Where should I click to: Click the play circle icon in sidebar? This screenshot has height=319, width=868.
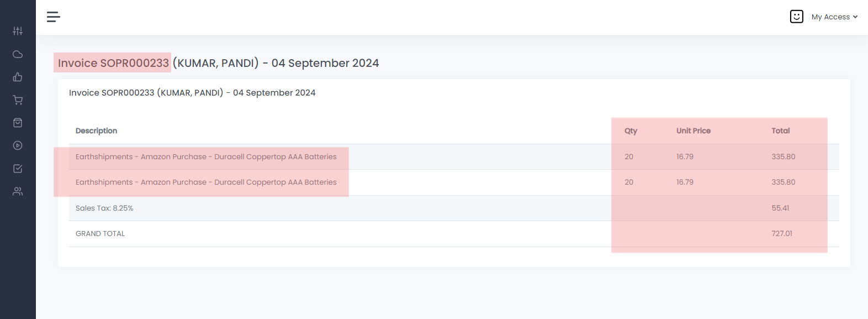click(x=18, y=145)
